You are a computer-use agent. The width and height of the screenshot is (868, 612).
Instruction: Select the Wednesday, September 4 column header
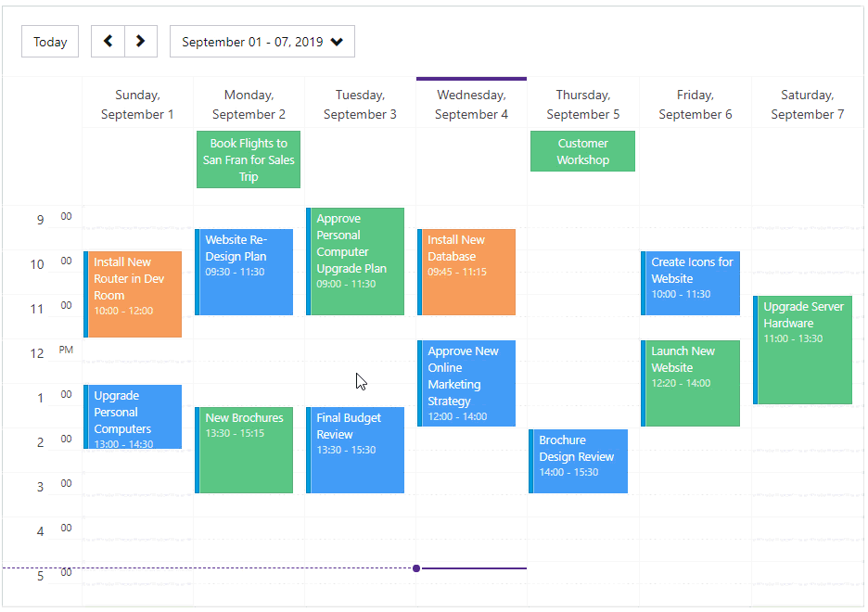[471, 105]
